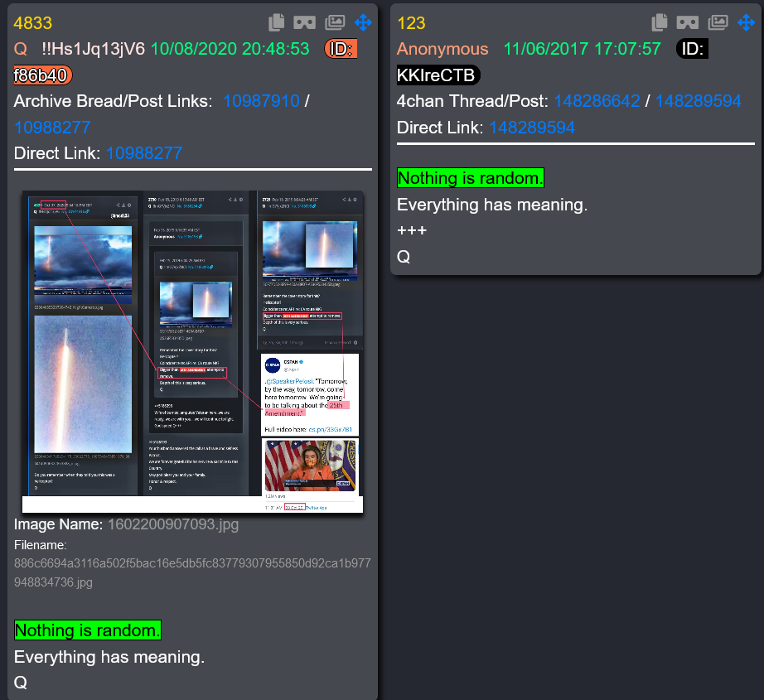Open the Direct Link 10988277
The image size is (764, 700).
tap(144, 153)
